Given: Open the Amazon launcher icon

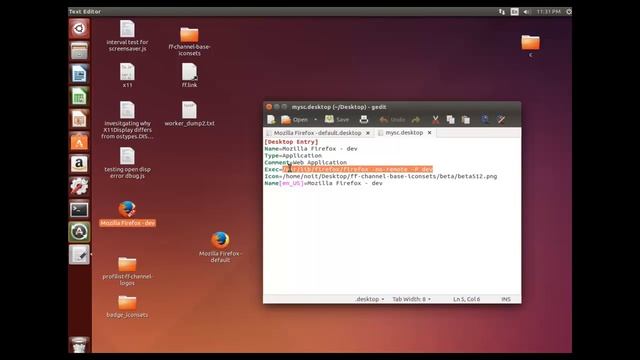Looking at the screenshot, I should click(x=79, y=164).
